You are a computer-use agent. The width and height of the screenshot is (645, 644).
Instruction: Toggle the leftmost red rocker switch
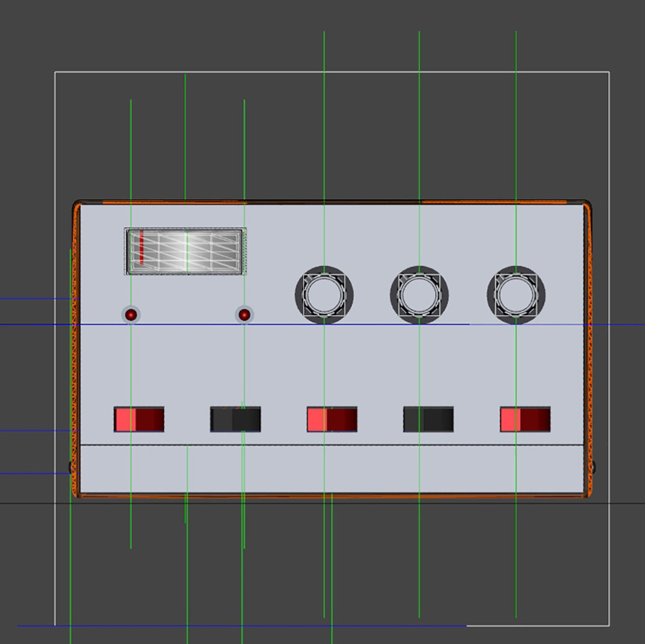(x=139, y=419)
